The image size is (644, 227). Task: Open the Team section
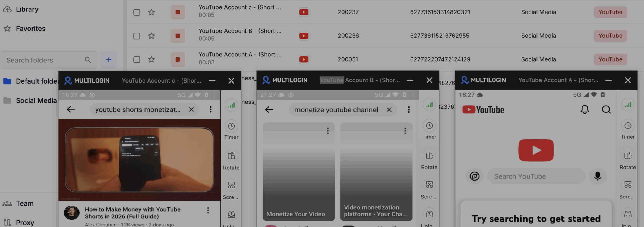(x=18, y=203)
